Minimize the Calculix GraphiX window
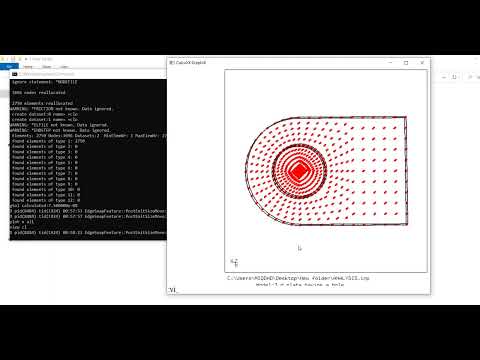Screen dimensions: 480x360 390,63
